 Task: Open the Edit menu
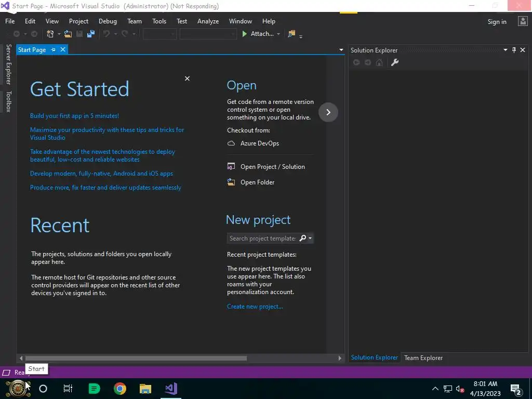[x=30, y=21]
